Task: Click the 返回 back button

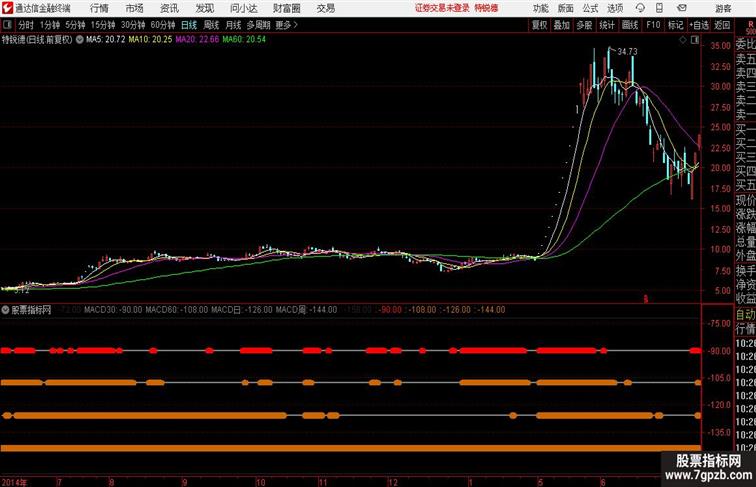Action: 722,25
